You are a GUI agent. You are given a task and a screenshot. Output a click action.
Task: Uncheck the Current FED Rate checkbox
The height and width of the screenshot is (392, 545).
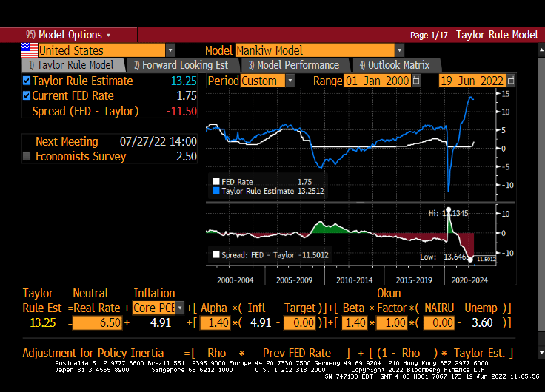click(x=27, y=96)
